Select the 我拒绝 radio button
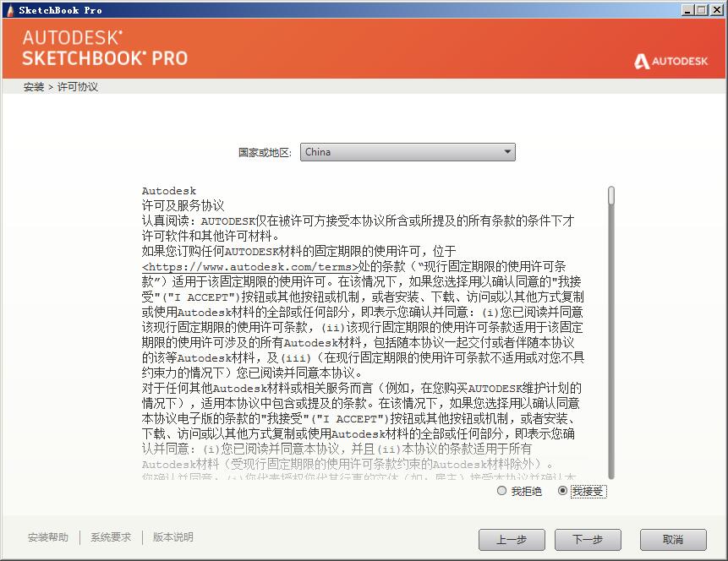728x561 pixels. (501, 491)
